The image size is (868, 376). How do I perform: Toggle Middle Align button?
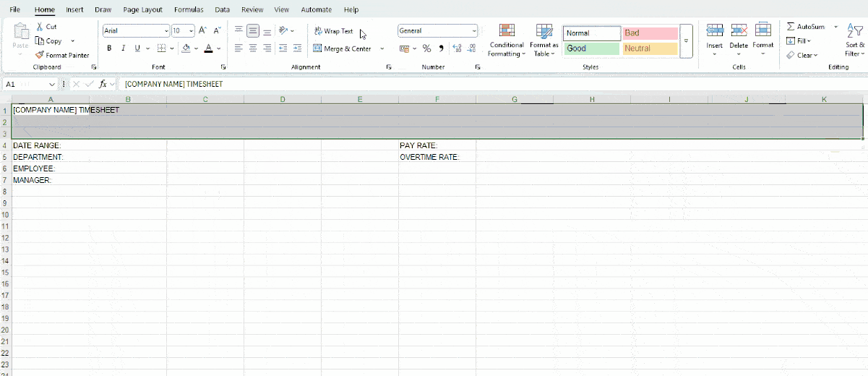[x=253, y=30]
